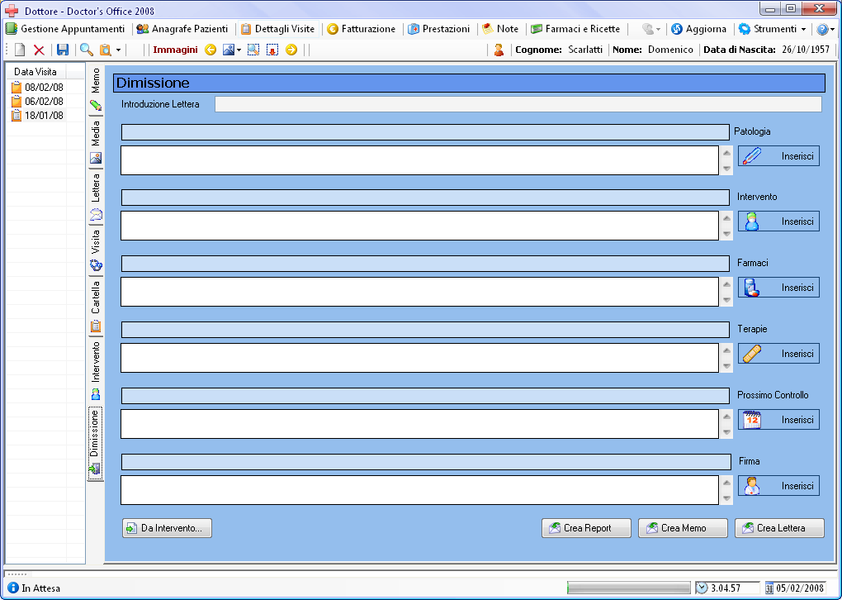842x600 pixels.
Task: Click the Crea Lettera button
Action: click(x=780, y=528)
